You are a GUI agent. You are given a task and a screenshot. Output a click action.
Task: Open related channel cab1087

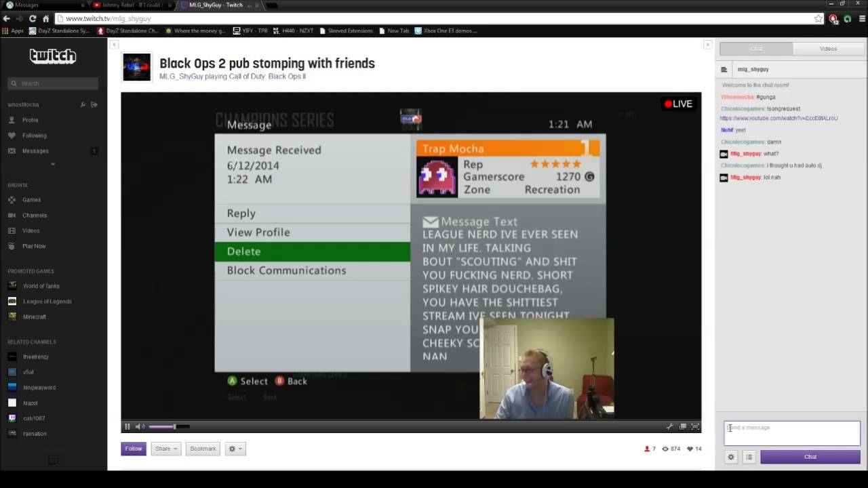[x=34, y=418]
